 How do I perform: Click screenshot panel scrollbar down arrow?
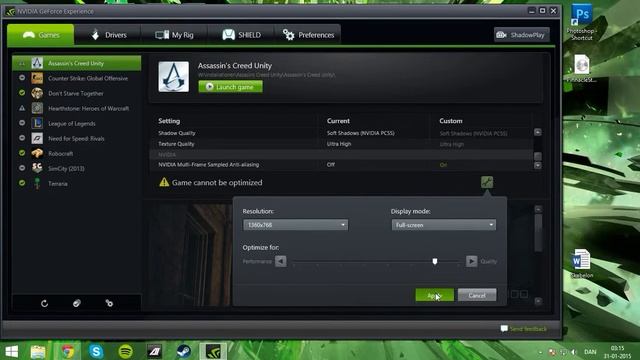click(x=538, y=301)
